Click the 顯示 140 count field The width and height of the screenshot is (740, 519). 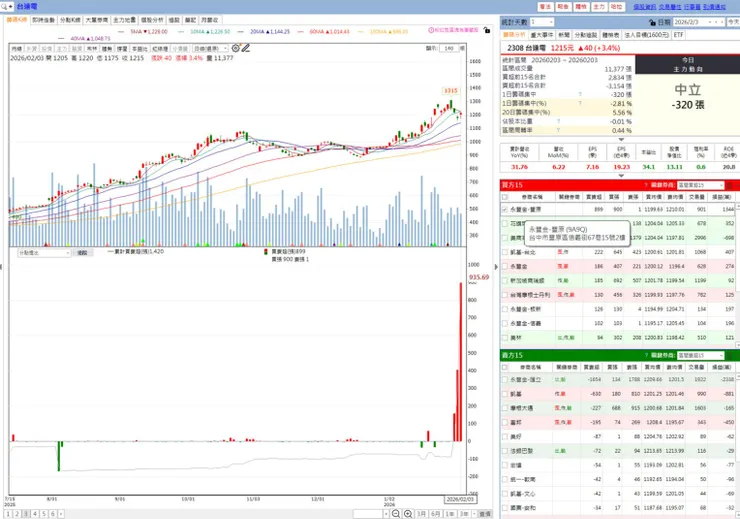pos(448,48)
